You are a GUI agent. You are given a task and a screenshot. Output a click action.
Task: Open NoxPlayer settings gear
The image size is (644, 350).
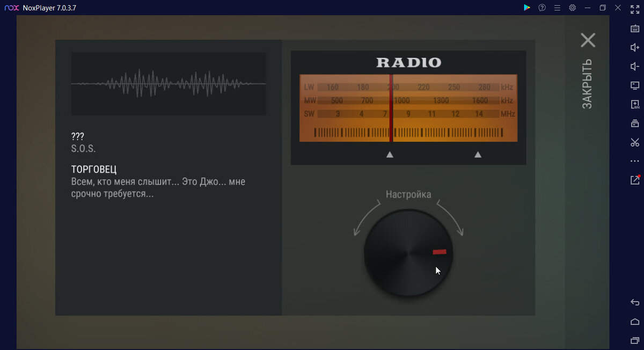tap(573, 8)
